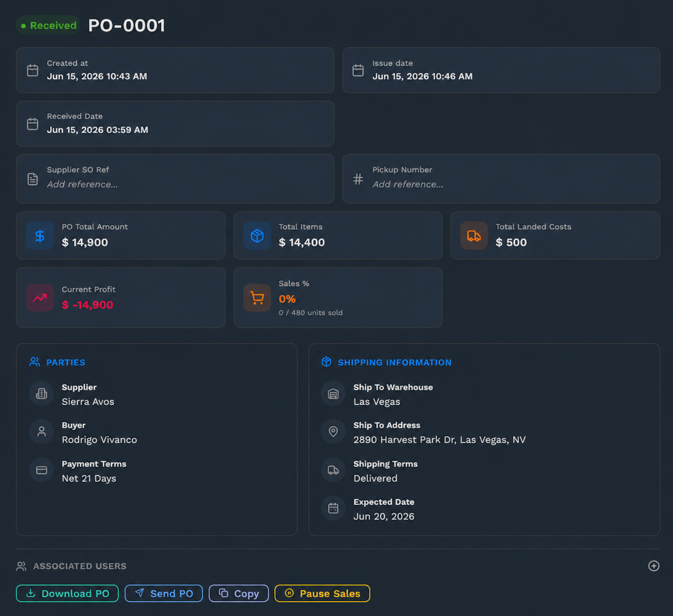This screenshot has width=673, height=616.
Task: Add a Pickup Number reference
Action: tap(408, 184)
